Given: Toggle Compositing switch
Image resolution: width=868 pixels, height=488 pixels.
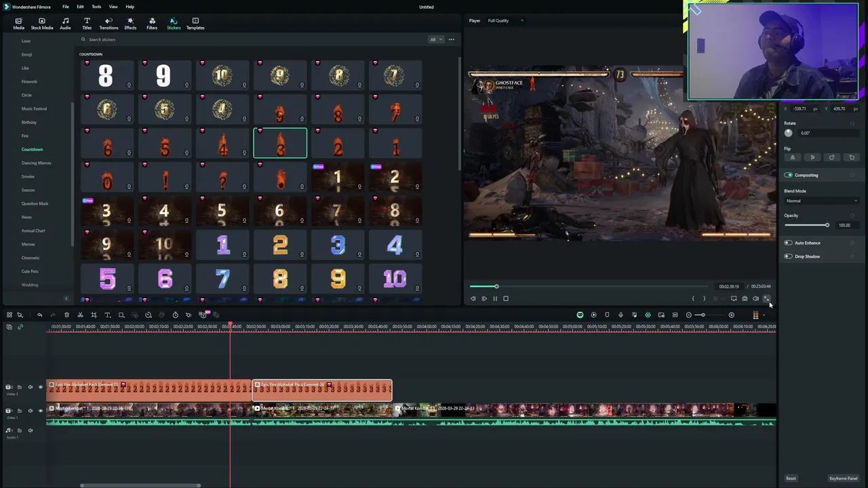Looking at the screenshot, I should pos(788,175).
